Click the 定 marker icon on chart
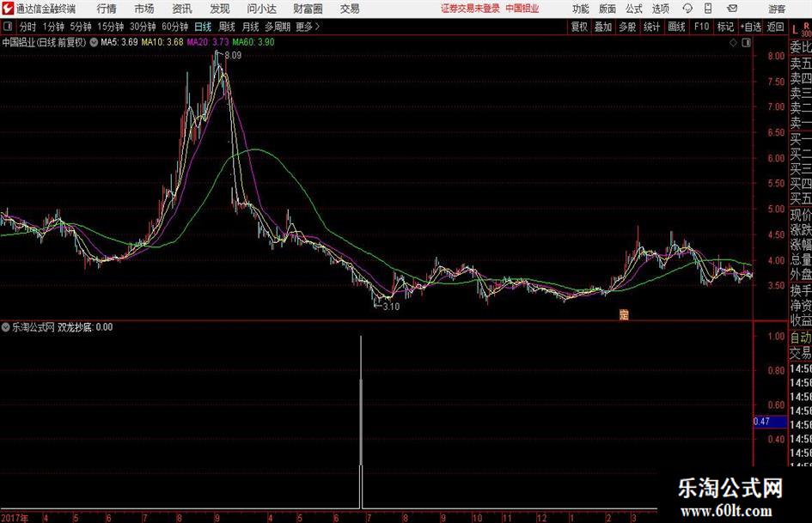The width and height of the screenshot is (812, 523). pos(624,314)
